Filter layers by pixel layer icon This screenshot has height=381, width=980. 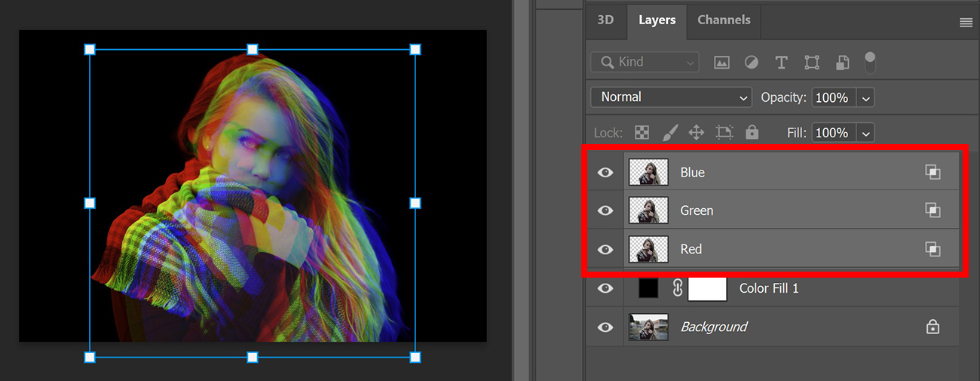pos(721,63)
